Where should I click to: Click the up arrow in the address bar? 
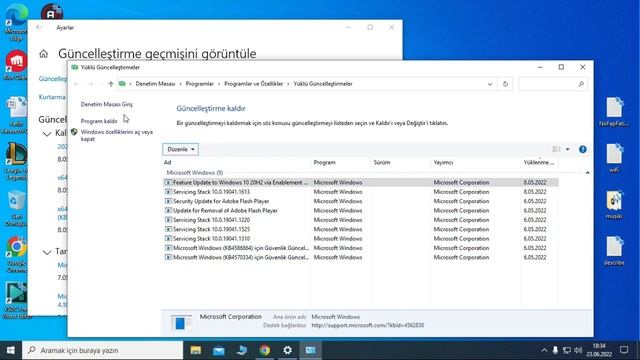[x=111, y=84]
